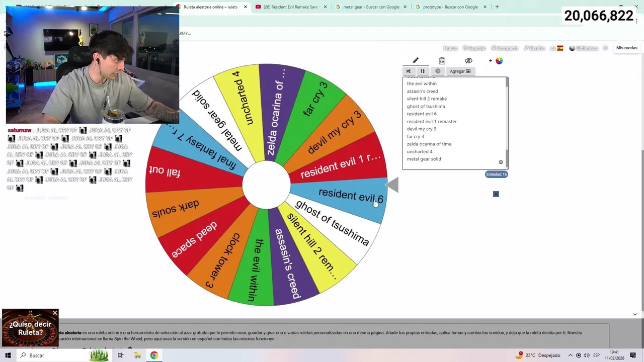Select 'zelda ocarina of time' entry line
The image size is (644, 362).
click(429, 144)
